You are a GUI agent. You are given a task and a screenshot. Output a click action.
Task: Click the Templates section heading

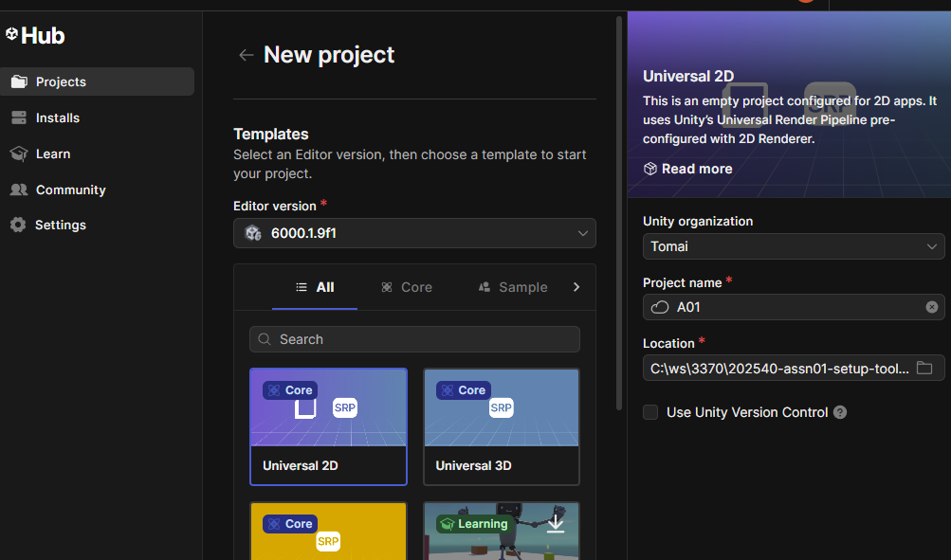pos(271,134)
